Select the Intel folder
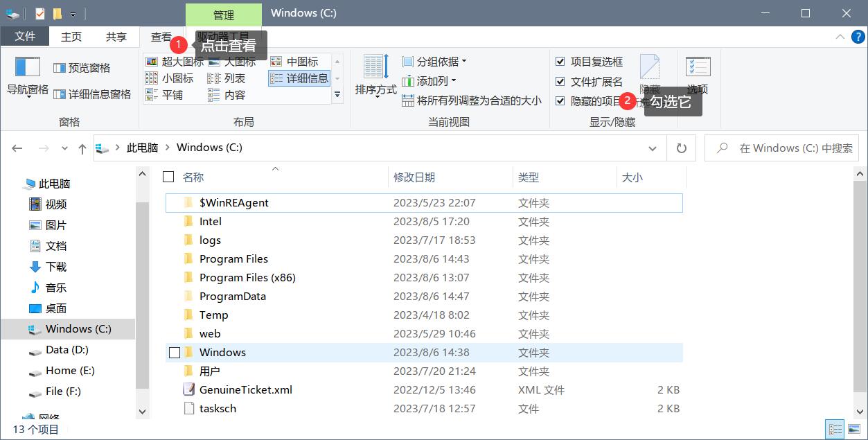 point(424,222)
